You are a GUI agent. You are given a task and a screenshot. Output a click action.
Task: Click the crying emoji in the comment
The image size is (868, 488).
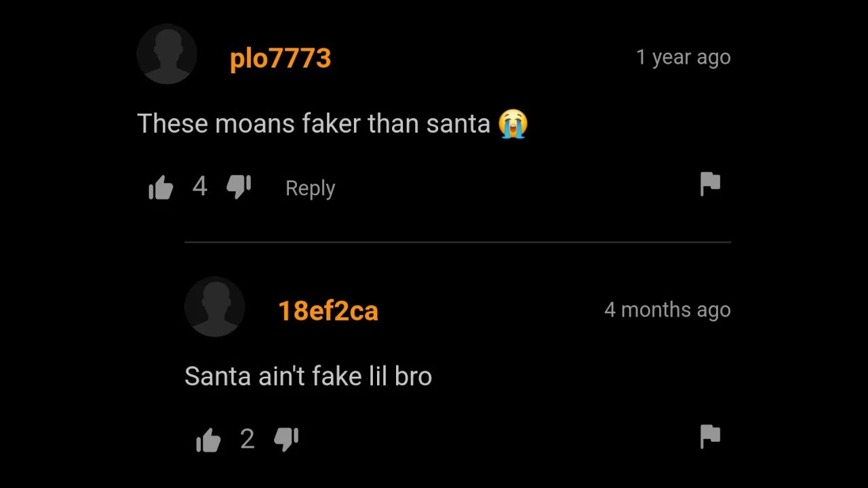click(513, 124)
